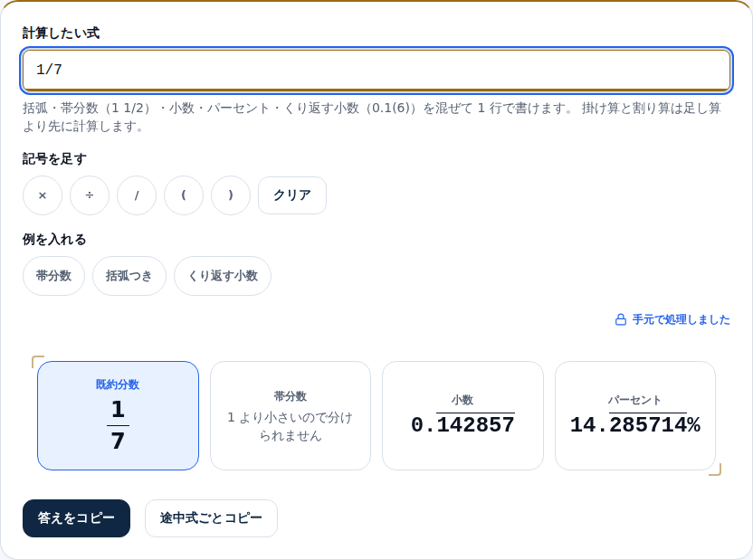Viewport: 753px width, 560px height.
Task: Click the 記号を足す heading
Action: (54, 159)
